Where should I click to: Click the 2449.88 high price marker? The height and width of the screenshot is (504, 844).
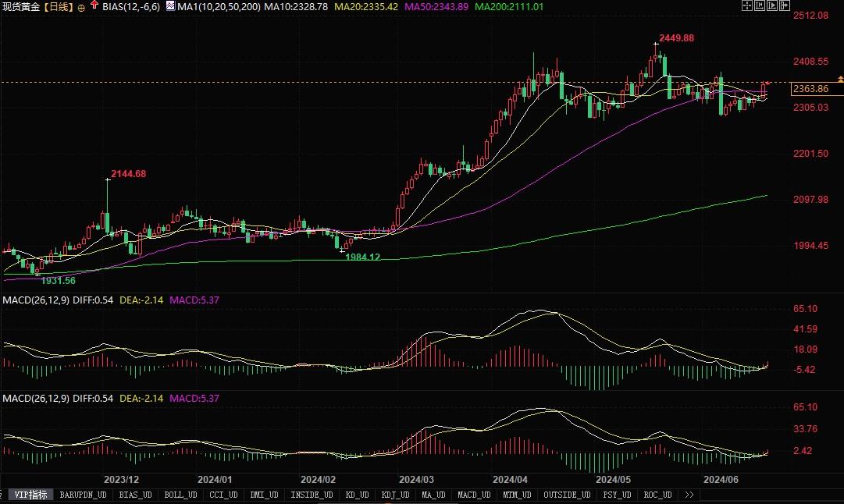[x=676, y=37]
